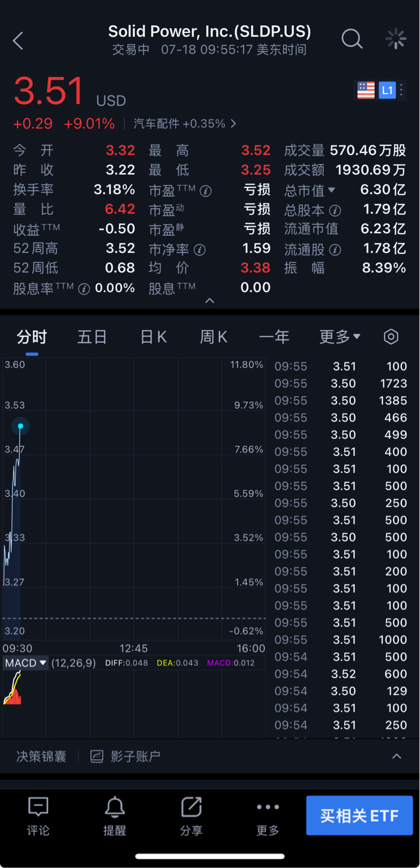Image resolution: width=420 pixels, height=868 pixels.
Task: Select the 分时 tab
Action: 32,337
